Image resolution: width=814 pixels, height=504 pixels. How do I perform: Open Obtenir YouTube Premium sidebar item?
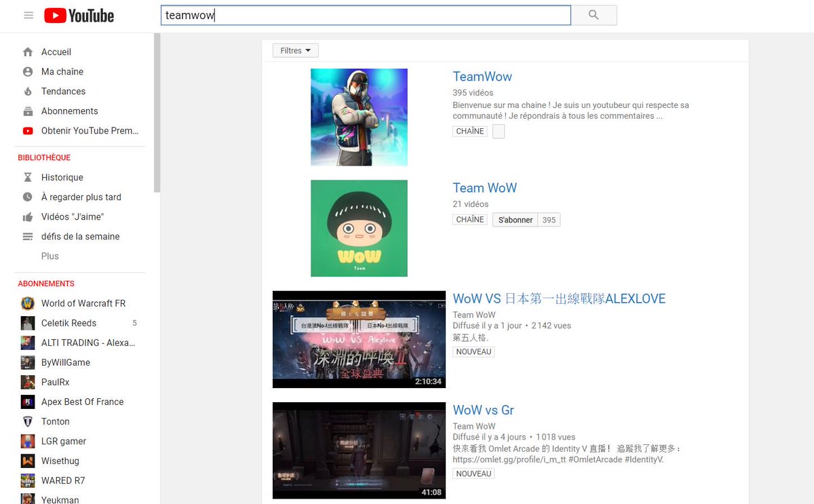point(90,130)
